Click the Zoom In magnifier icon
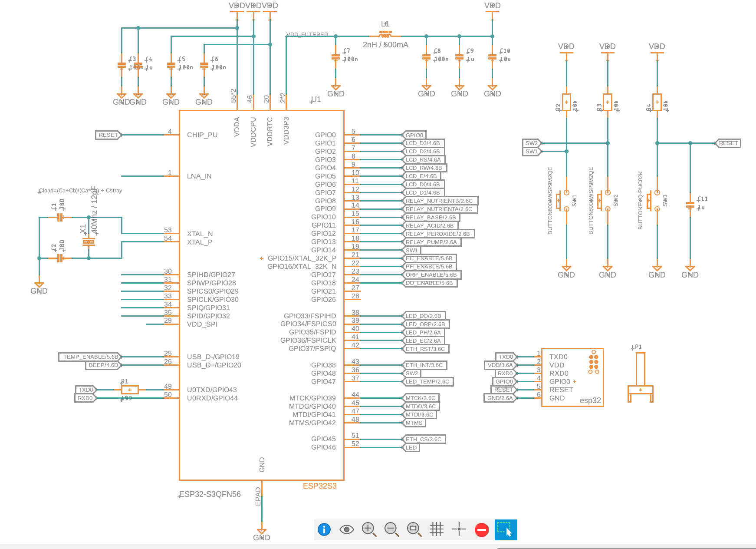 pyautogui.click(x=369, y=529)
